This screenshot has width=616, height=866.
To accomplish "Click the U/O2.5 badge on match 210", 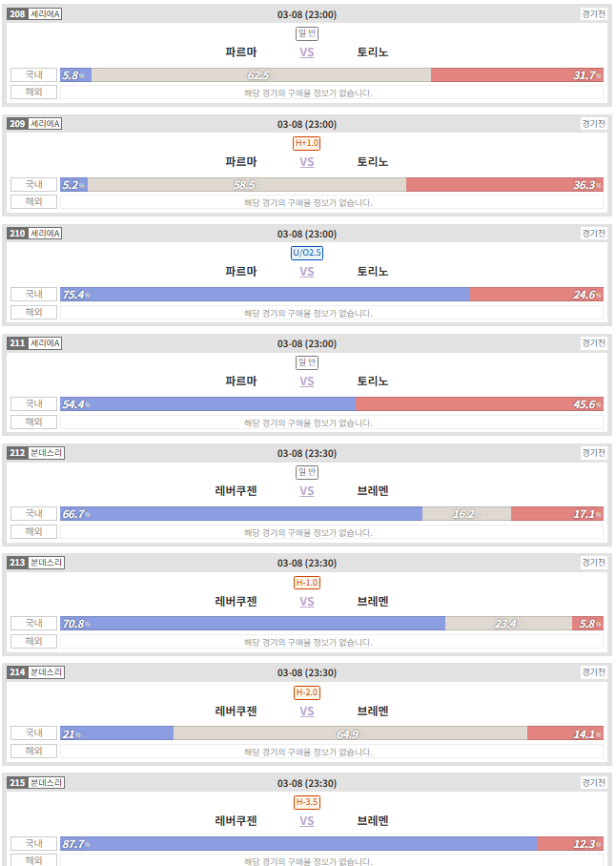I will (x=307, y=253).
